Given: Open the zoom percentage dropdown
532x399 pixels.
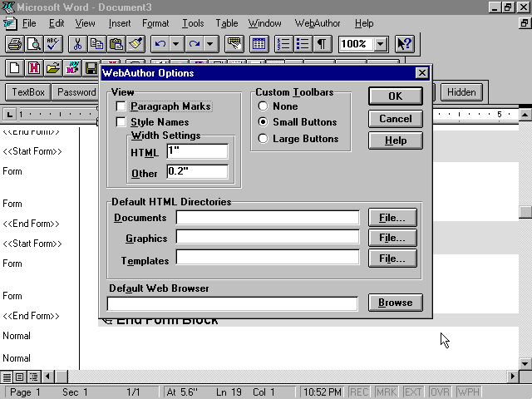Looking at the screenshot, I should (x=381, y=44).
